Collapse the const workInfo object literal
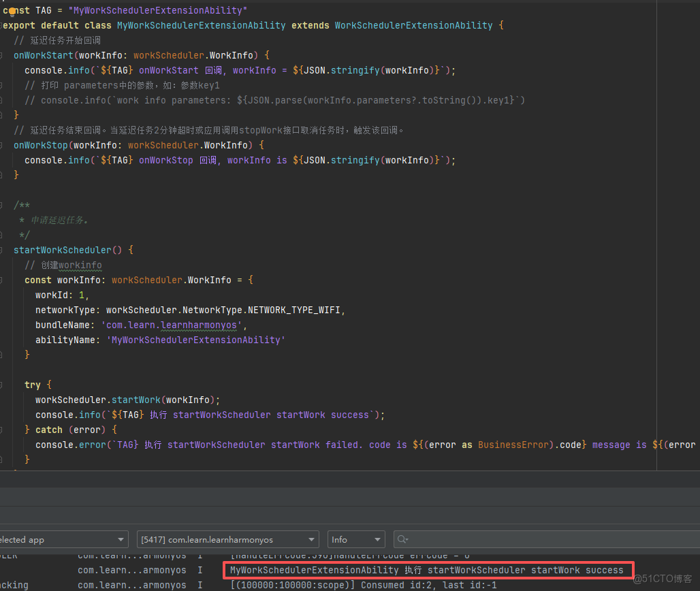Screen dimensions: 700x591 coord(2,281)
